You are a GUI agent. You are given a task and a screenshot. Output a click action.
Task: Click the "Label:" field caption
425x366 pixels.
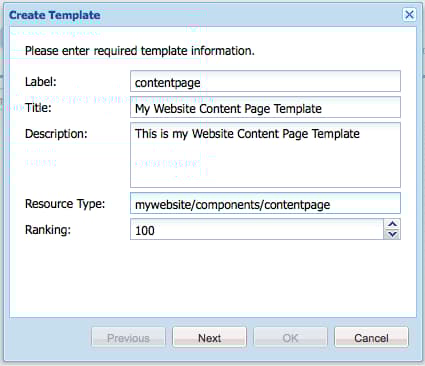[41, 82]
